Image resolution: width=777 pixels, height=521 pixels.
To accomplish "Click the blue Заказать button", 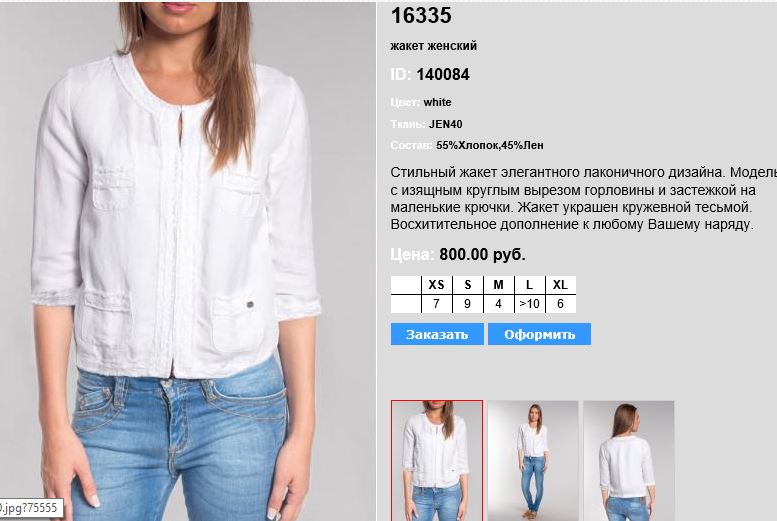I will pyautogui.click(x=437, y=334).
